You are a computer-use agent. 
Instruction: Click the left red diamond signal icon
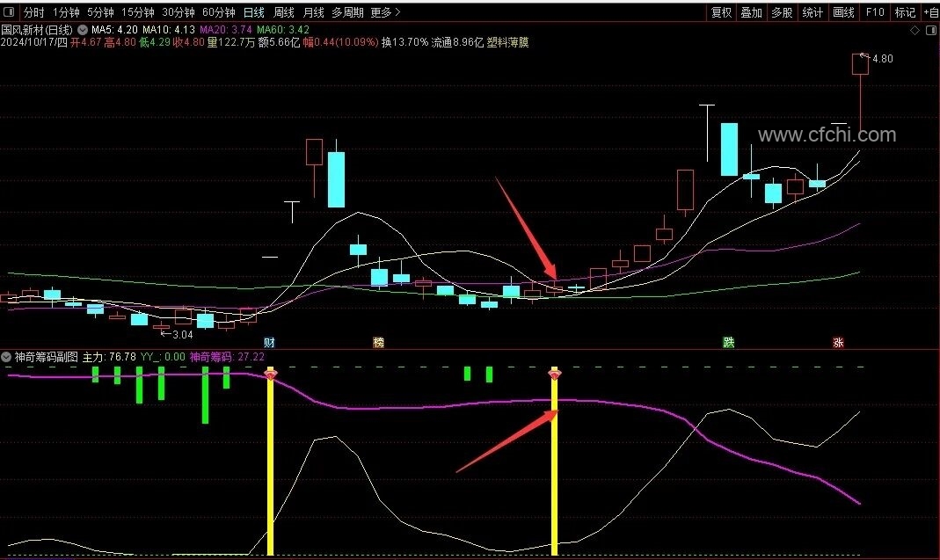pos(271,375)
